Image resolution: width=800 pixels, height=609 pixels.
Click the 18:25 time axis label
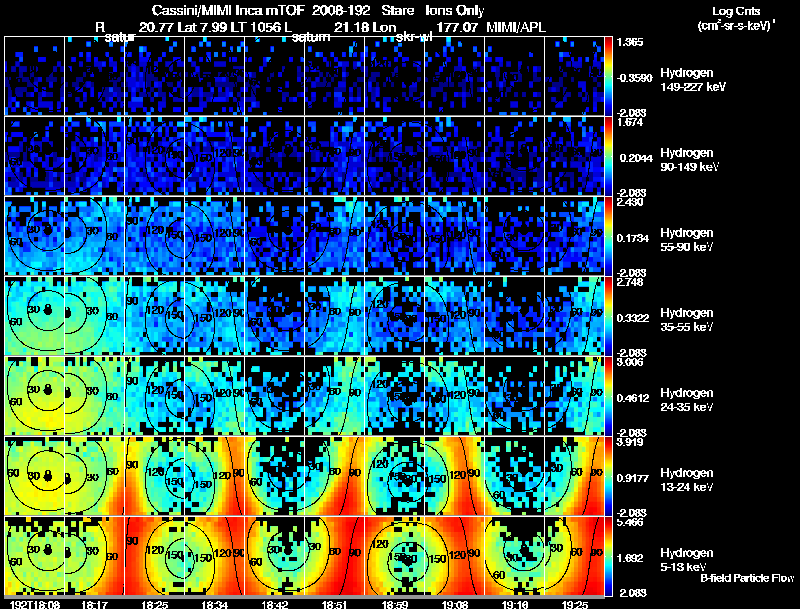(155, 604)
